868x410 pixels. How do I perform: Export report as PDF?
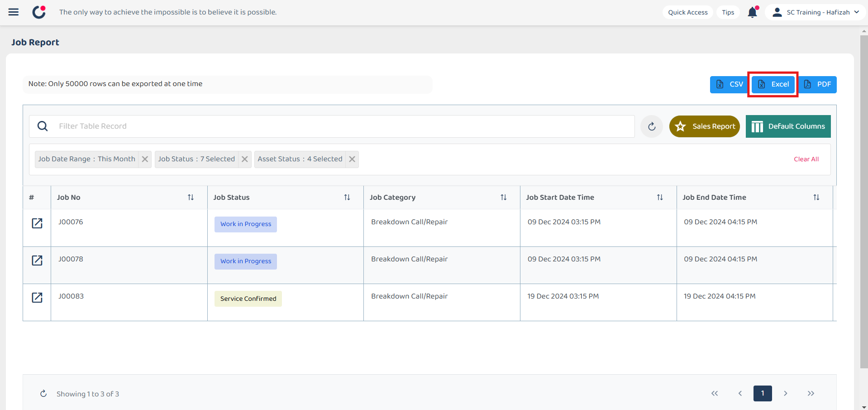click(x=817, y=84)
